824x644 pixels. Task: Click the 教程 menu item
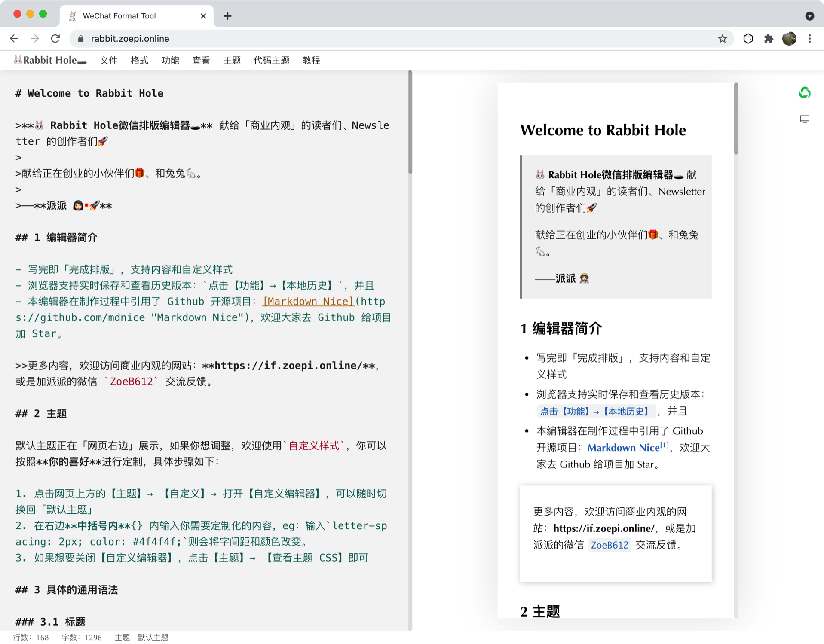point(311,61)
